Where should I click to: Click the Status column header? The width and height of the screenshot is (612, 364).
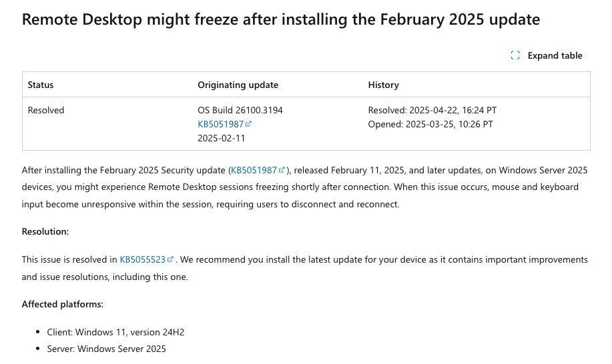[41, 85]
